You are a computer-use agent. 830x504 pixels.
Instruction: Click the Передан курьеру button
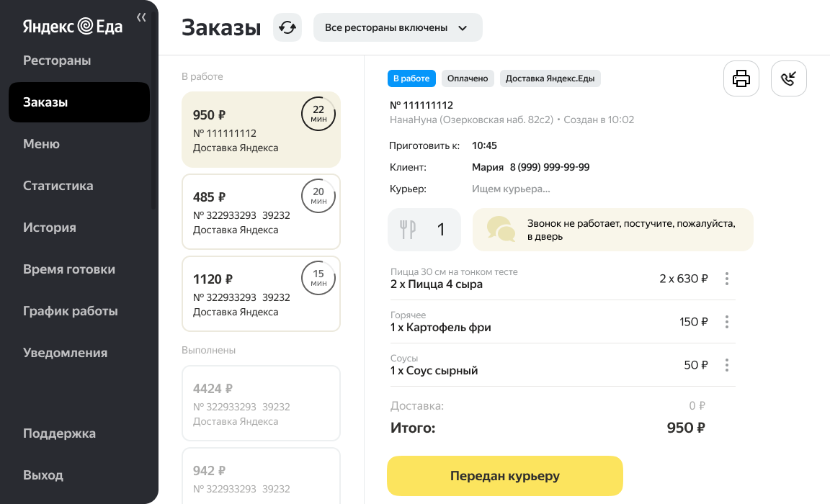click(505, 476)
